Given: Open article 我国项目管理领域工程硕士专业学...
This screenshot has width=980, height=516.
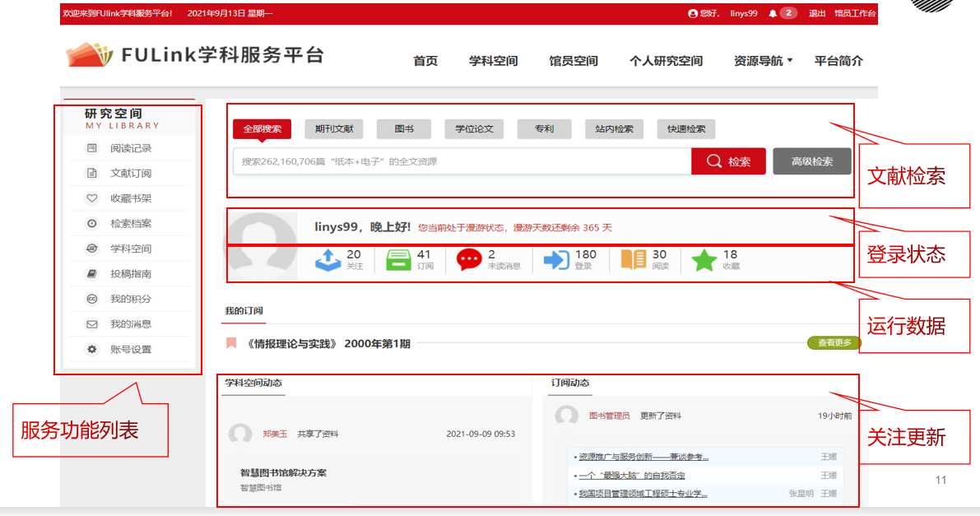Looking at the screenshot, I should (x=643, y=494).
